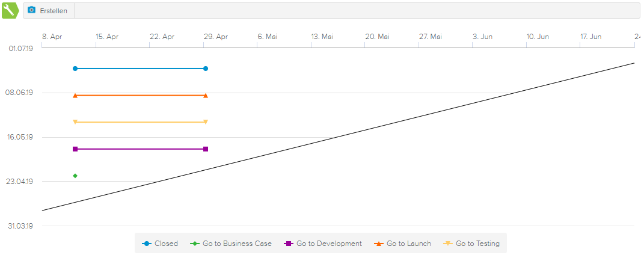Select the left orange triangle Launch marker
Viewport: 644px width, 258px height.
coord(75,96)
